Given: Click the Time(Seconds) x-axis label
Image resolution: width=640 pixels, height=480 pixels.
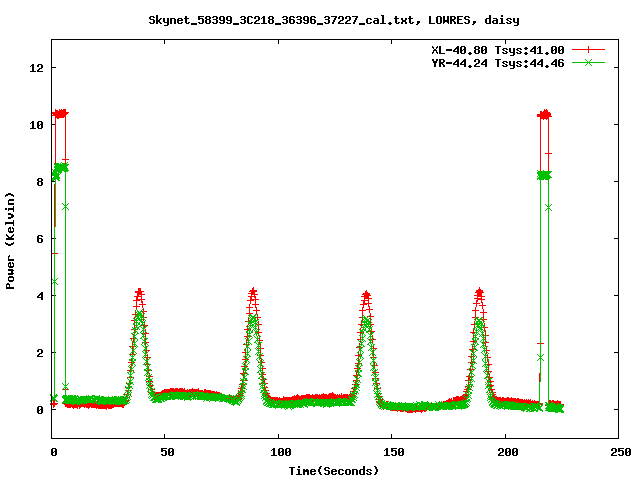Looking at the screenshot, I should (x=334, y=471).
